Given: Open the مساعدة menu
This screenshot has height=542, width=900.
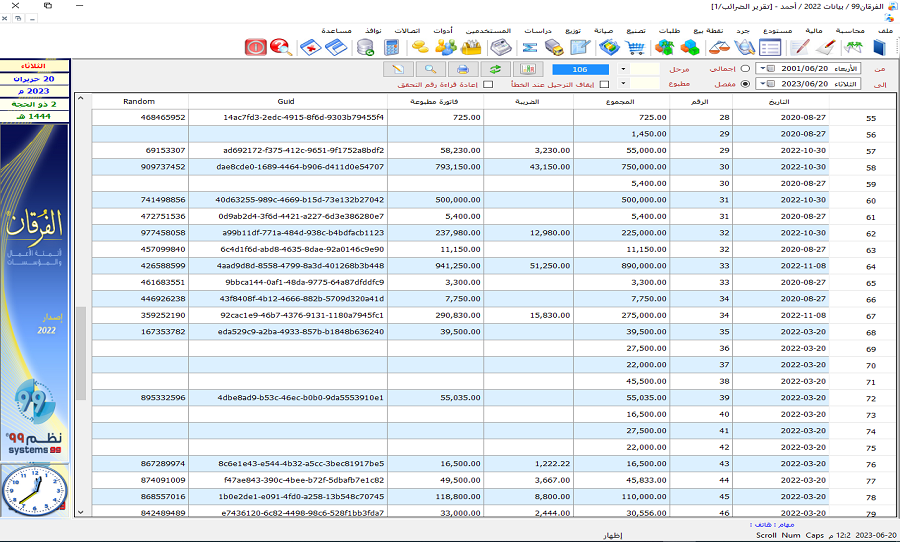Looking at the screenshot, I should coord(335,32).
